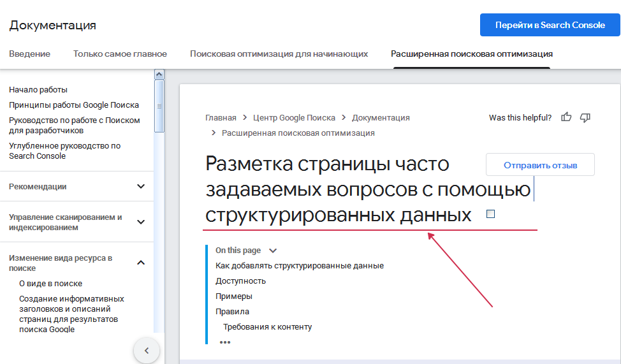Open Принципы работы Google Поиска link
621x364 pixels.
(x=74, y=105)
